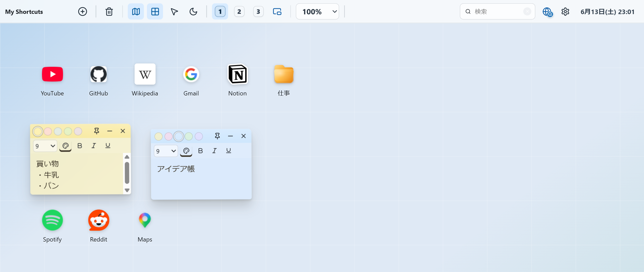Screen dimensions: 644x272
Task: Open the 100% zoom dropdown
Action: click(317, 12)
